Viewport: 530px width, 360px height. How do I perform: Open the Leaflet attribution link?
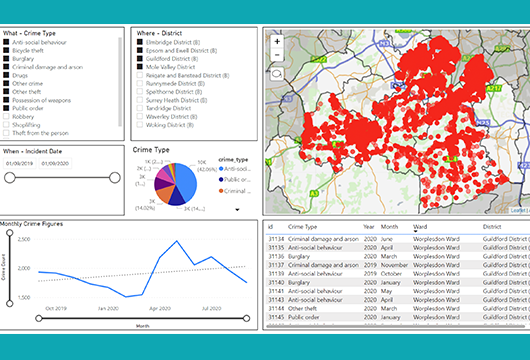click(517, 210)
